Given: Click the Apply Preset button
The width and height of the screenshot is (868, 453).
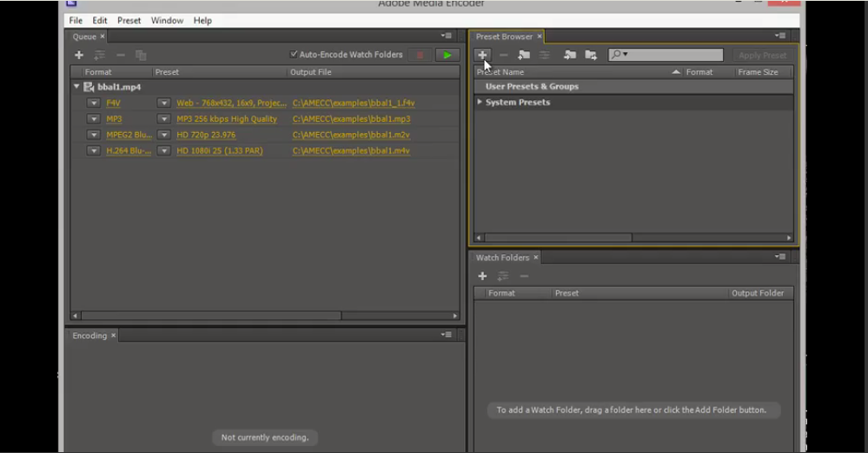Looking at the screenshot, I should 762,55.
